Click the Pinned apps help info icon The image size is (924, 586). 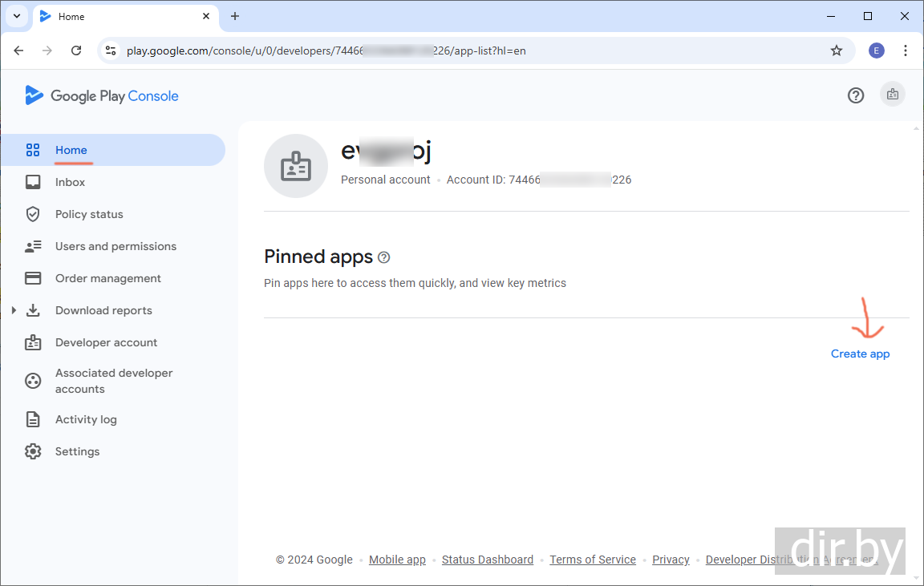tap(384, 257)
